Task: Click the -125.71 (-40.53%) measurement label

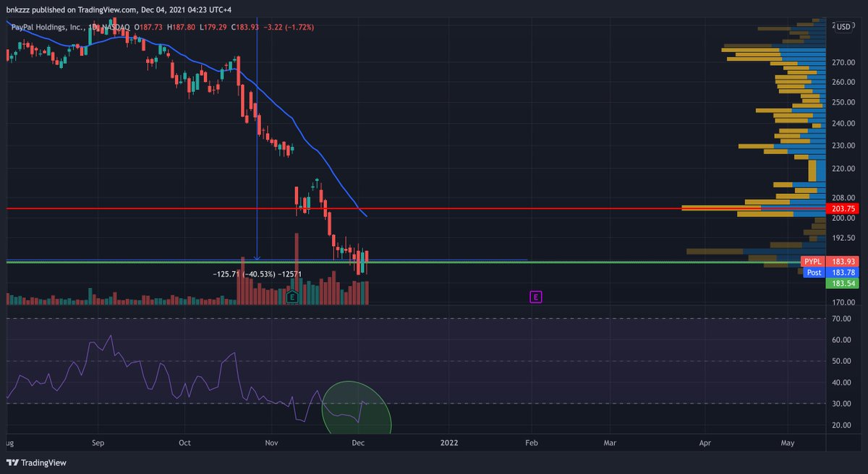Action: pyautogui.click(x=258, y=275)
